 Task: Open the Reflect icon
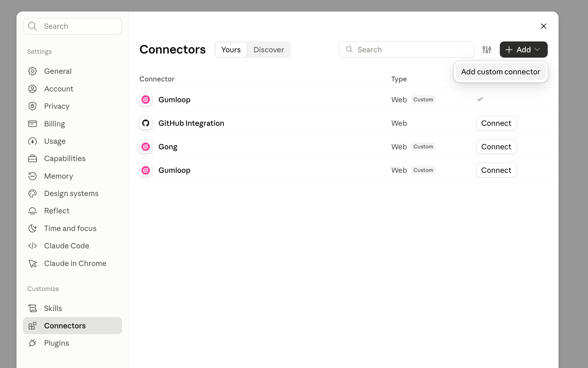(32, 211)
